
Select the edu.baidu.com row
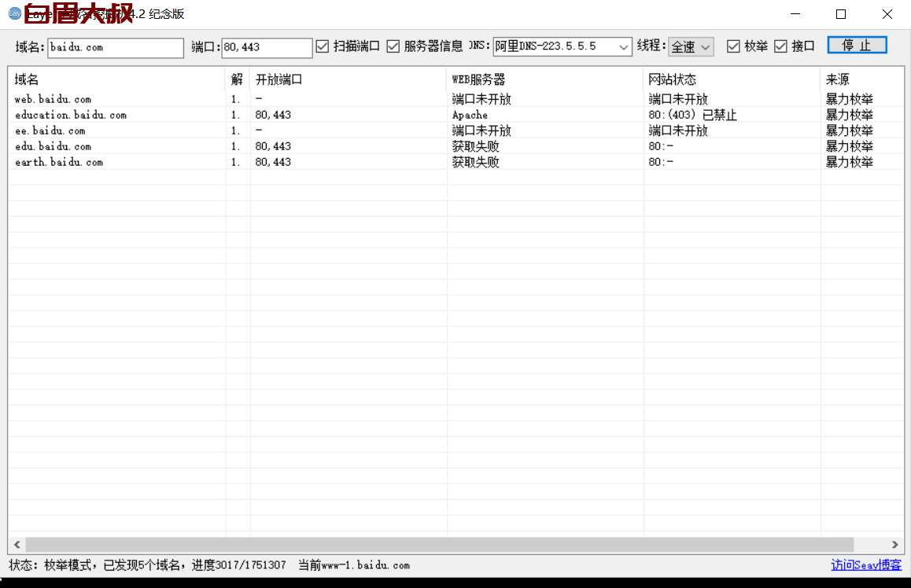pyautogui.click(x=456, y=146)
